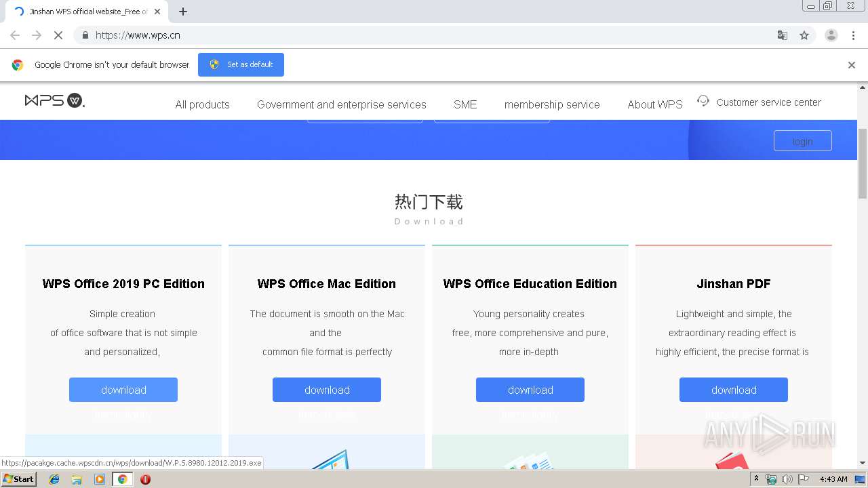Click the Chrome taskbar icon
Image resolution: width=868 pixels, height=488 pixels.
(123, 479)
